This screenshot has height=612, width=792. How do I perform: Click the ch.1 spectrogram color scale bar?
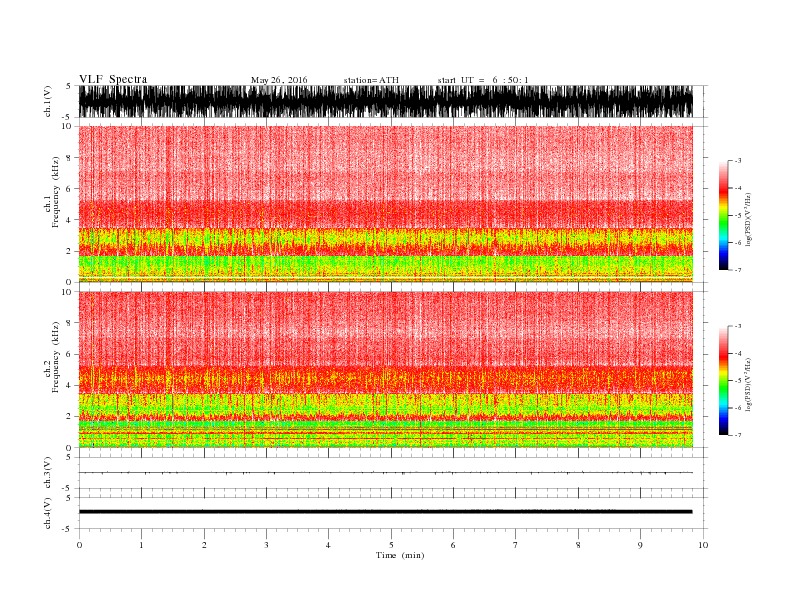723,215
